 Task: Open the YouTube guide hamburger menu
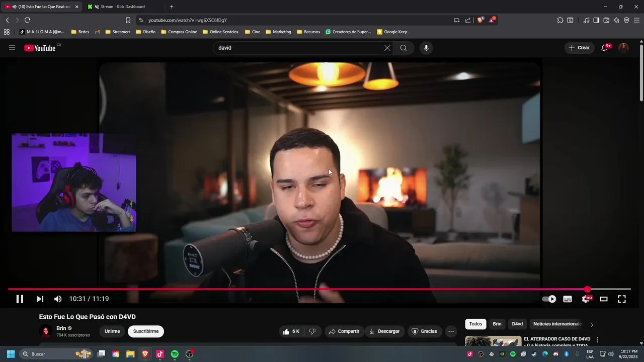point(12,48)
